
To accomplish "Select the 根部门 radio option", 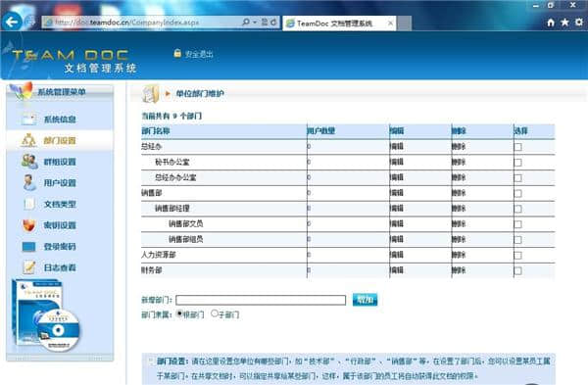I will click(179, 313).
